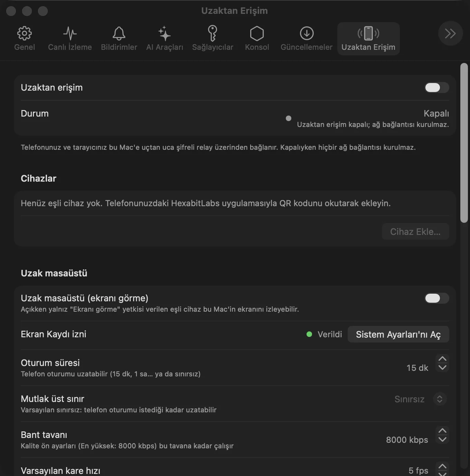Click the Henüz eşli cihaz yok message

click(x=206, y=203)
